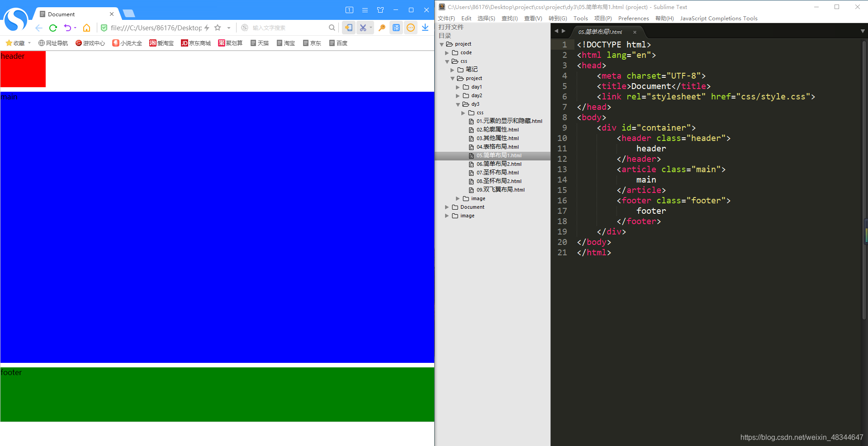Viewport: 868px width, 446px height.
Task: Expand the day1 folder
Action: click(x=458, y=87)
